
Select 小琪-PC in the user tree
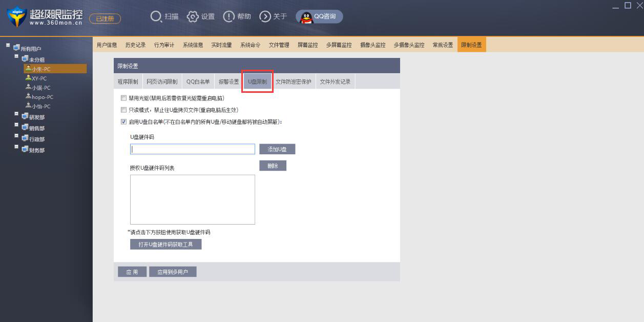pos(41,88)
